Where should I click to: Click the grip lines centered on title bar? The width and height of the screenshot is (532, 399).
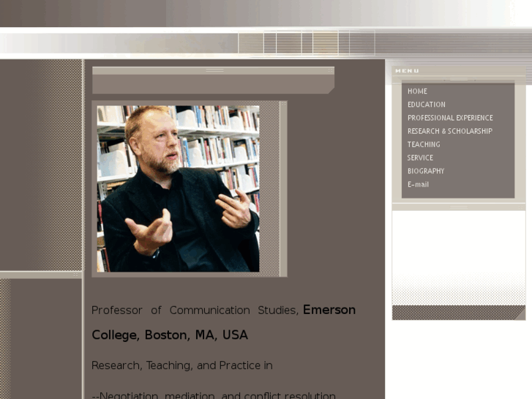[214, 70]
